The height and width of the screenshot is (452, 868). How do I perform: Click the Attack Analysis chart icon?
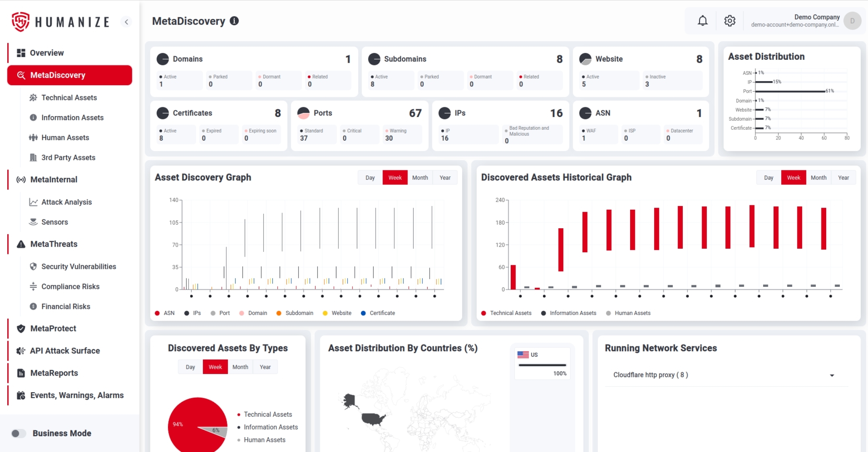[33, 202]
